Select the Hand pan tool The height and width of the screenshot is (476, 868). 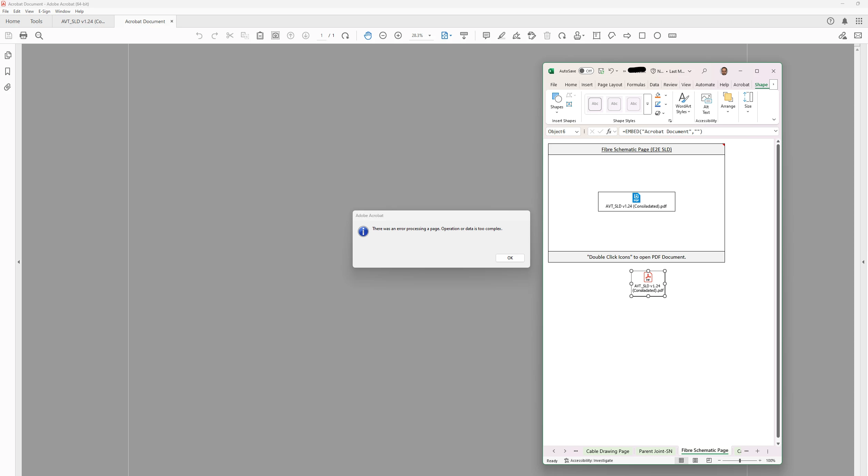(x=368, y=36)
